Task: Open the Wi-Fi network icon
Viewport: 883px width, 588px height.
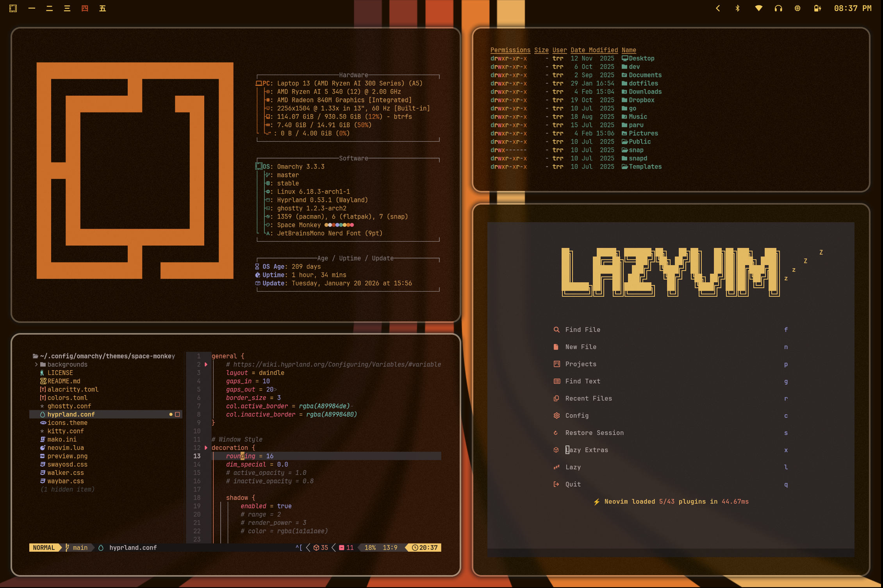Action: click(758, 8)
